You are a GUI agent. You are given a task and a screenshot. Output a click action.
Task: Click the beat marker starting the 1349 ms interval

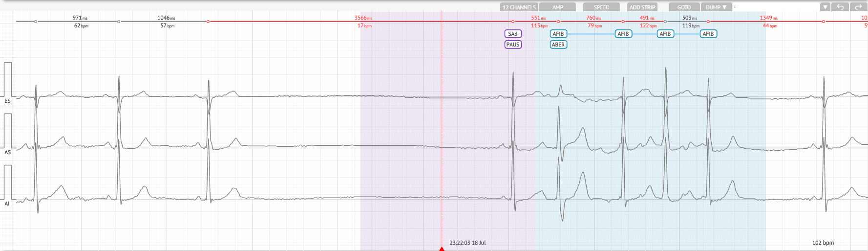pos(708,22)
